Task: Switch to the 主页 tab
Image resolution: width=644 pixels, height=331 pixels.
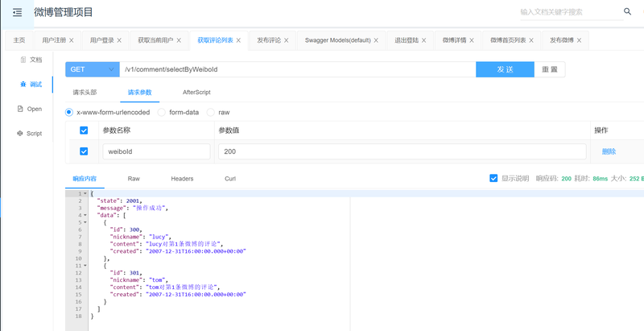Action: point(19,40)
